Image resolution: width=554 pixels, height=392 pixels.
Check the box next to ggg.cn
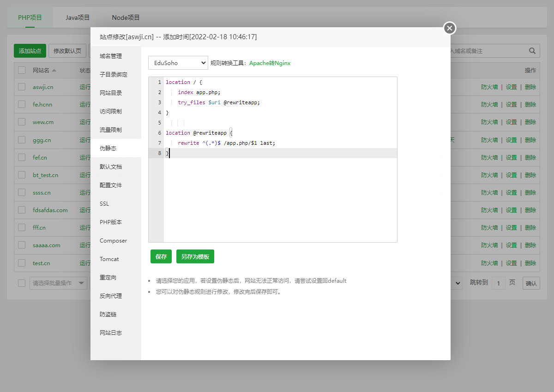pyautogui.click(x=22, y=140)
